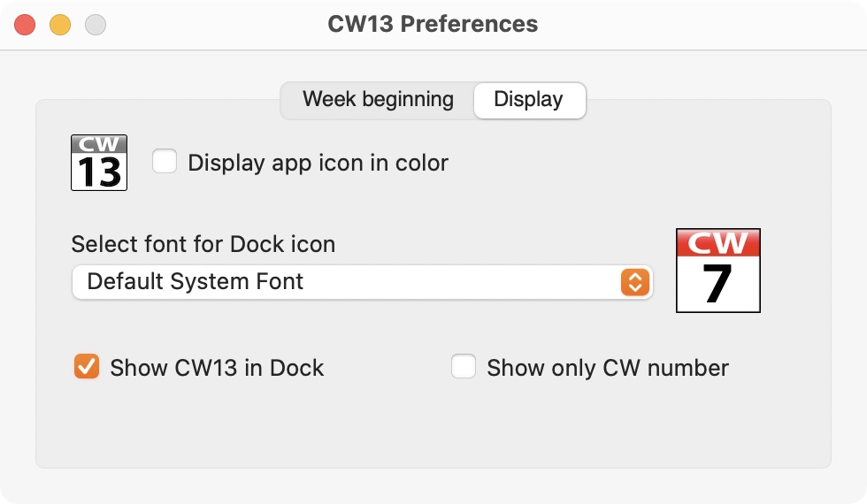Click the number 7 in the Dock preview
Screen dimensions: 867x504
[717, 284]
